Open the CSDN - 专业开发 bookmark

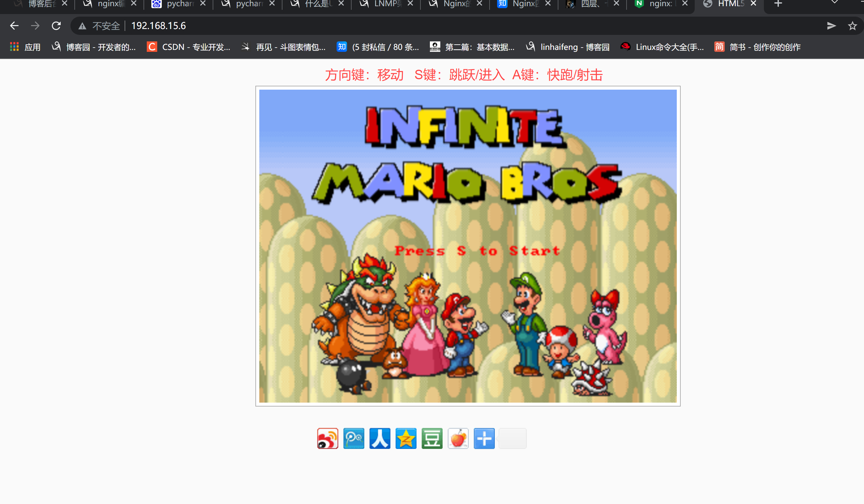point(189,47)
